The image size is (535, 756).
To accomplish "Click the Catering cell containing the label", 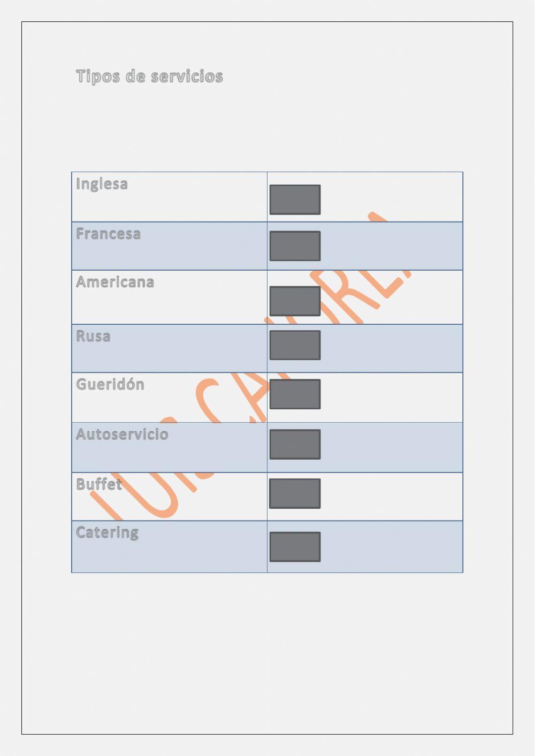I will point(169,554).
